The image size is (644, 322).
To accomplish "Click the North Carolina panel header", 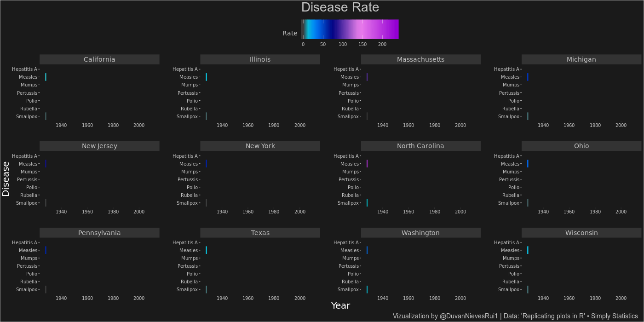I will [420, 146].
